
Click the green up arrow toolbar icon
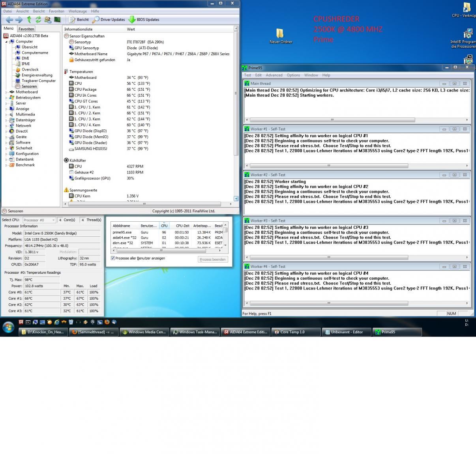(29, 19)
